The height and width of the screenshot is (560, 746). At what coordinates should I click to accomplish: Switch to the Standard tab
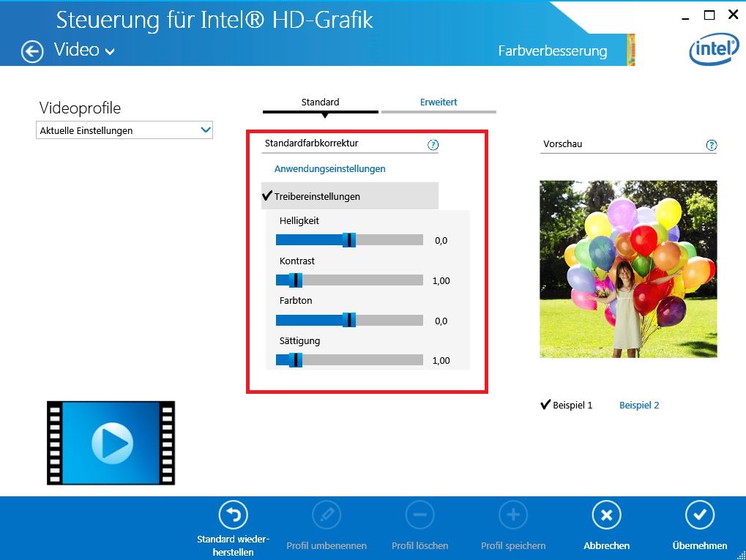click(x=320, y=102)
